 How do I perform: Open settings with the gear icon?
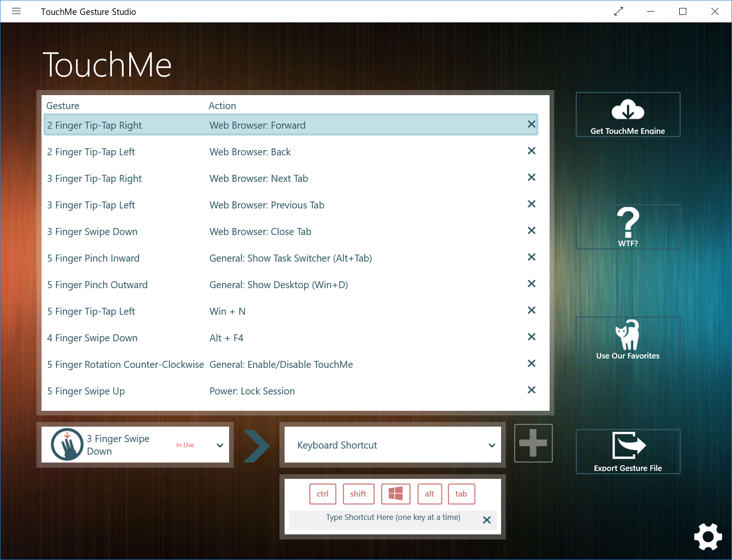point(708,536)
